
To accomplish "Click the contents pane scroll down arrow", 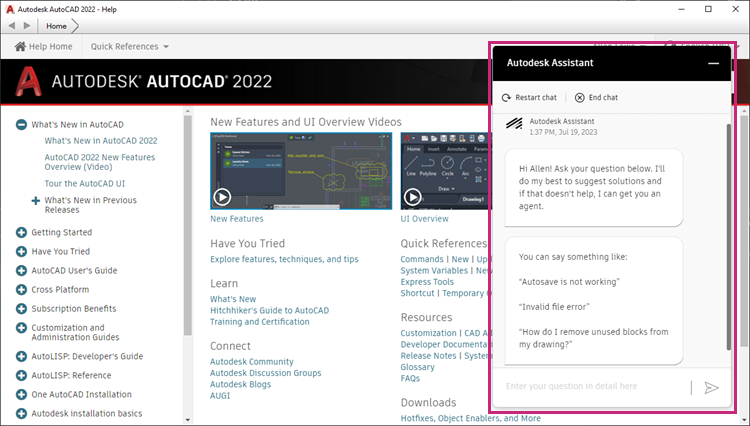I will [x=188, y=420].
